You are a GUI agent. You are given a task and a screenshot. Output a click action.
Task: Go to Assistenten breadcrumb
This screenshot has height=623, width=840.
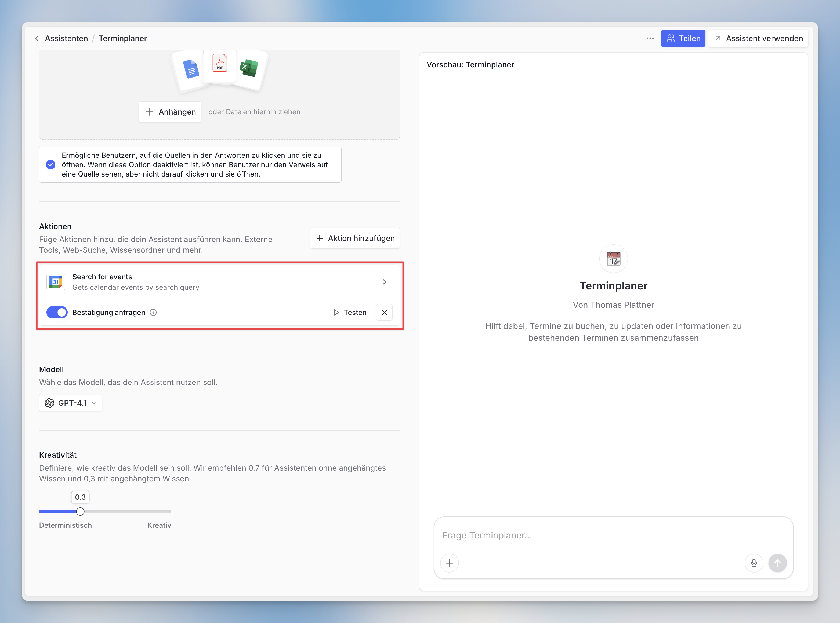[x=66, y=38]
